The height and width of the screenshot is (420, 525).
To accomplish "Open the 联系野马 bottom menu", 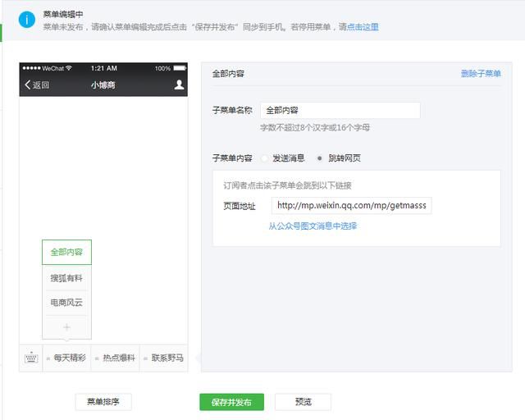I will pyautogui.click(x=164, y=358).
